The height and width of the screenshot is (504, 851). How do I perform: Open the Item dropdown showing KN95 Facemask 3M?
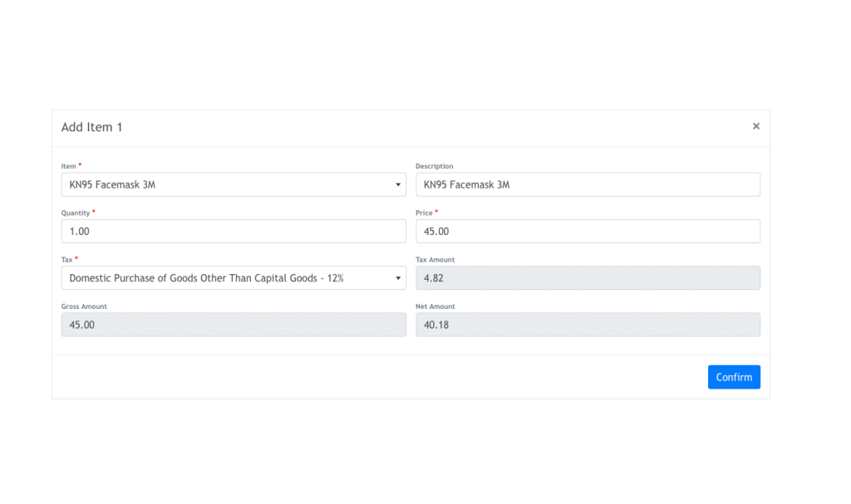point(234,184)
